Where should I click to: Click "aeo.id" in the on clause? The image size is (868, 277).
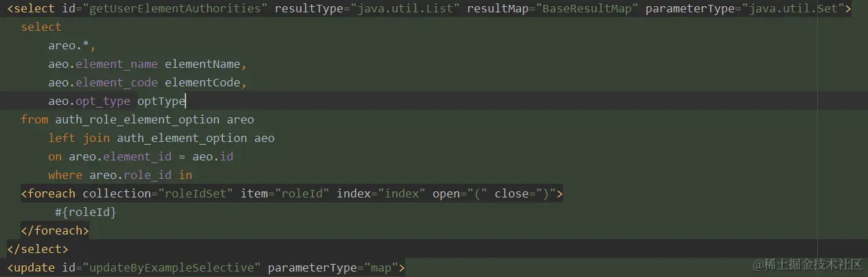pos(213,156)
